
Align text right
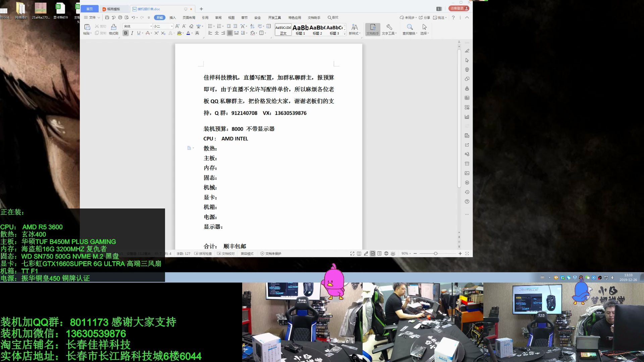[x=223, y=33]
